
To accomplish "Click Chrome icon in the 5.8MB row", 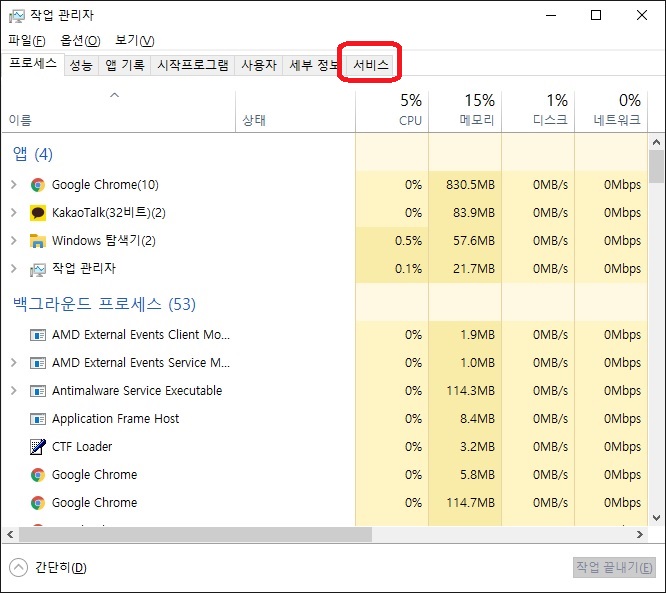I will click(x=37, y=475).
